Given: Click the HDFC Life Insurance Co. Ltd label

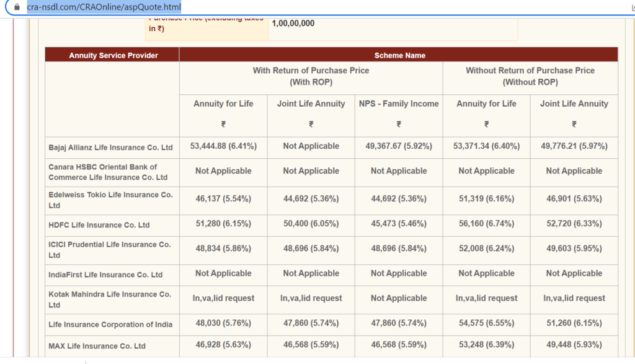Looking at the screenshot, I should click(x=99, y=224).
